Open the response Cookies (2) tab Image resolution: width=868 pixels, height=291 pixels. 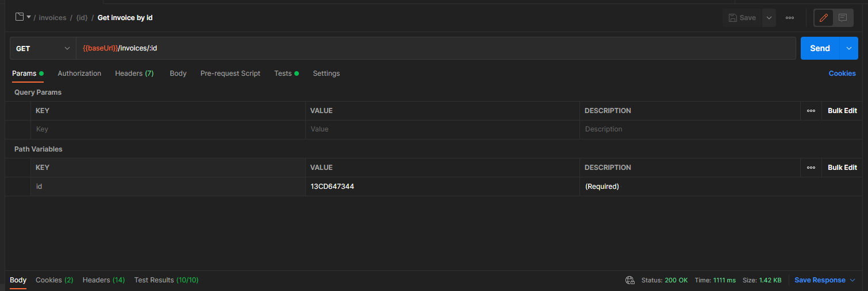click(x=55, y=280)
